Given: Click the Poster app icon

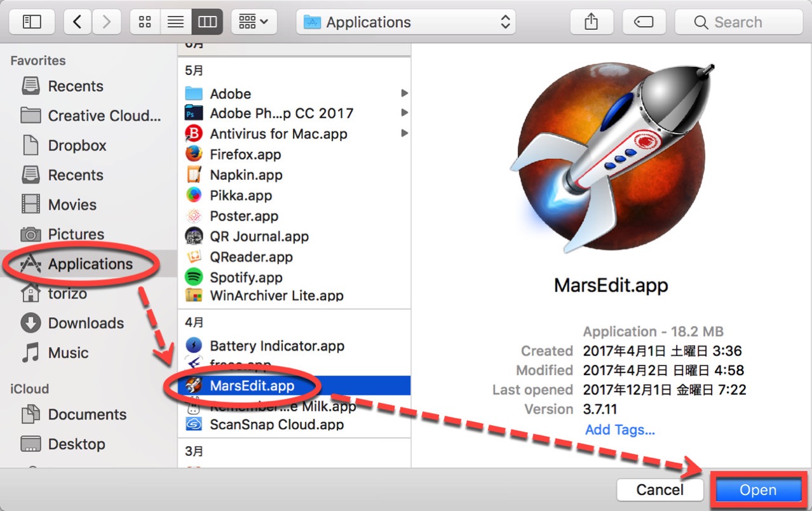Looking at the screenshot, I should click(194, 215).
